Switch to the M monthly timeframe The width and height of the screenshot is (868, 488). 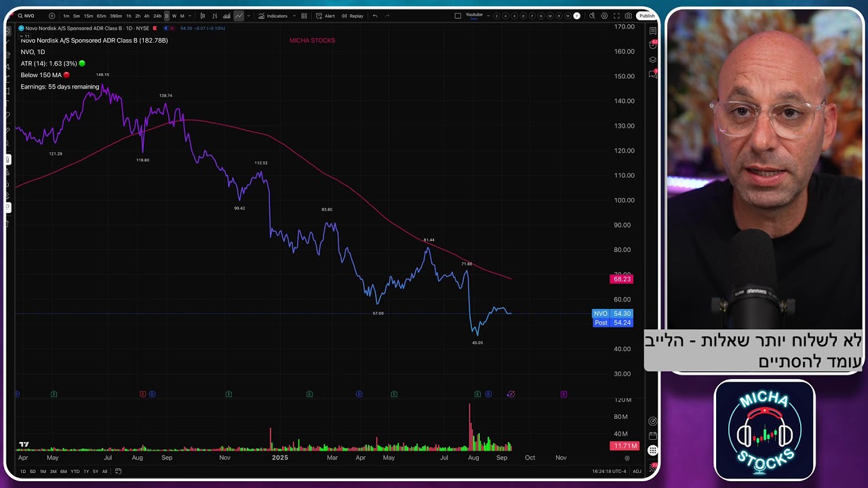(182, 16)
